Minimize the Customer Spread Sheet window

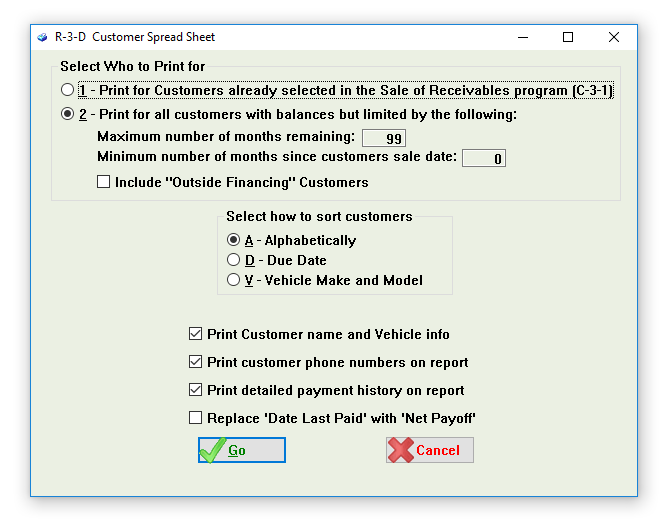(x=523, y=37)
